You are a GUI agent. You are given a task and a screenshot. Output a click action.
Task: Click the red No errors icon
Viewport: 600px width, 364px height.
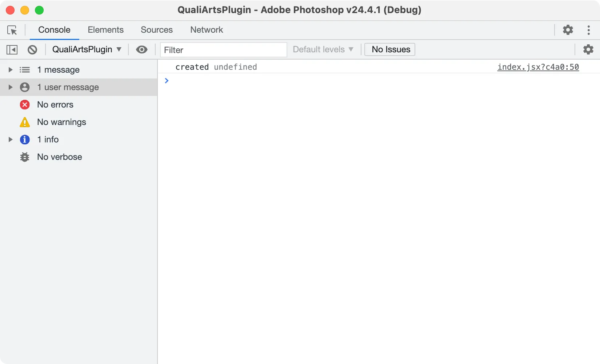click(25, 105)
